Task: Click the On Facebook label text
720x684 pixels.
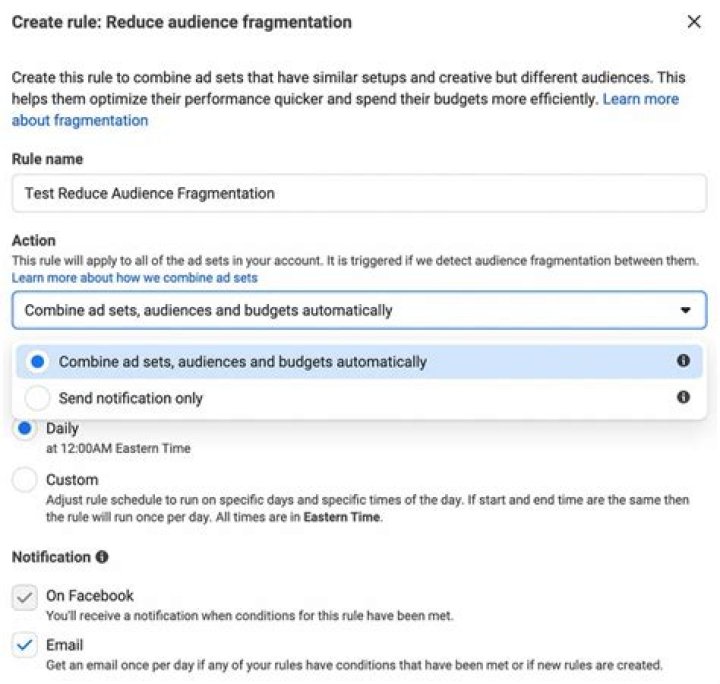Action: (x=90, y=596)
